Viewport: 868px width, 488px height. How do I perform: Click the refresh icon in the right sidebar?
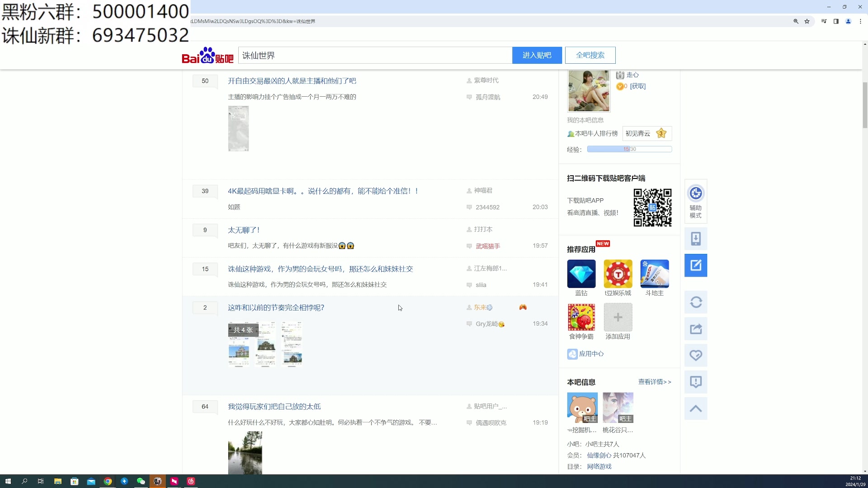pyautogui.click(x=695, y=302)
